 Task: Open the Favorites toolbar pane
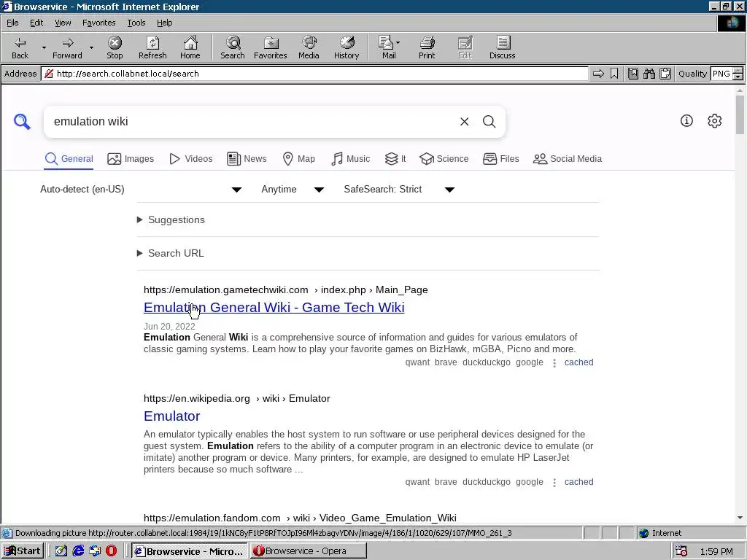[x=270, y=48]
